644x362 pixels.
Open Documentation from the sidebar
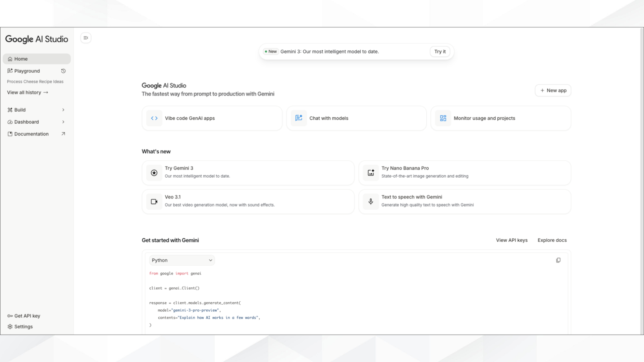pos(31,134)
